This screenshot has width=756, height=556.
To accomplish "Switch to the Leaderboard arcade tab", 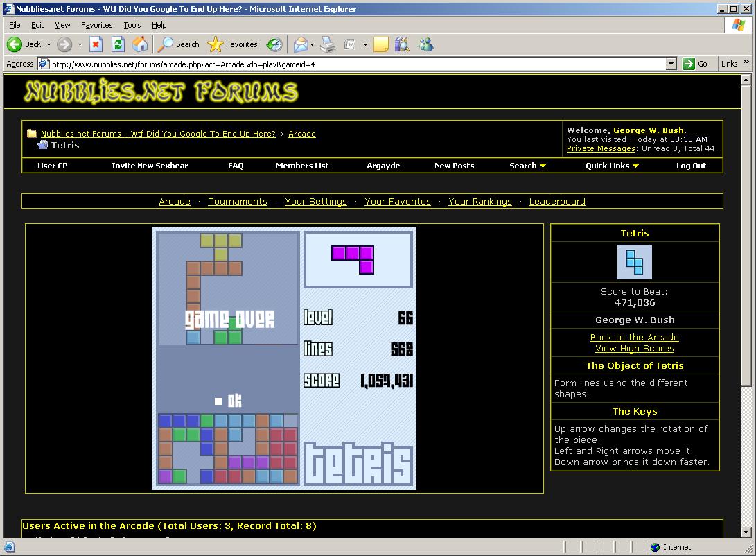I will [557, 202].
